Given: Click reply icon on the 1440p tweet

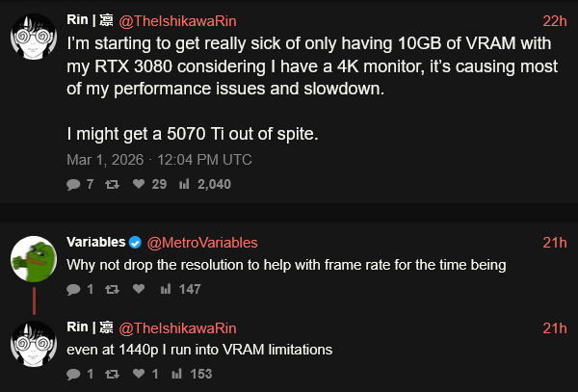Looking at the screenshot, I should click(x=74, y=375).
